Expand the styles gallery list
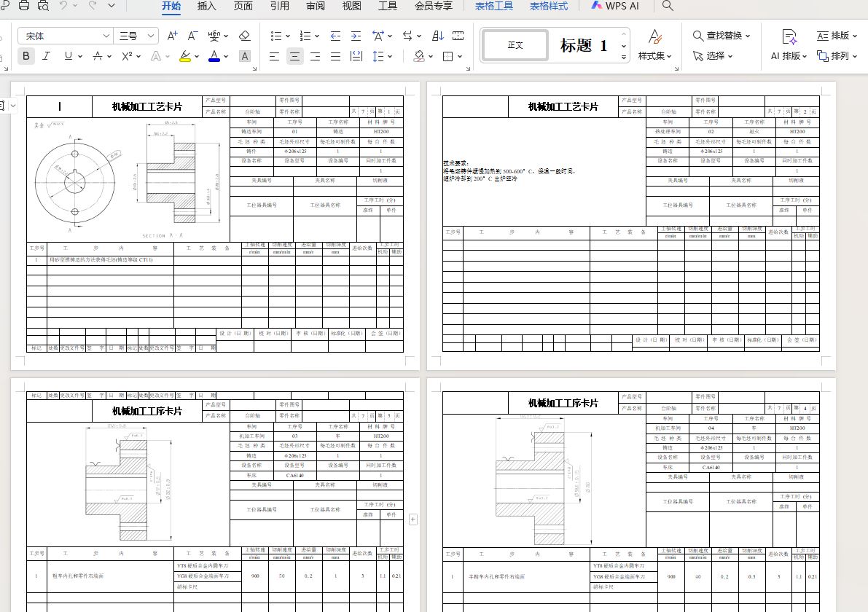Image resolution: width=868 pixels, height=612 pixels. pos(624,57)
